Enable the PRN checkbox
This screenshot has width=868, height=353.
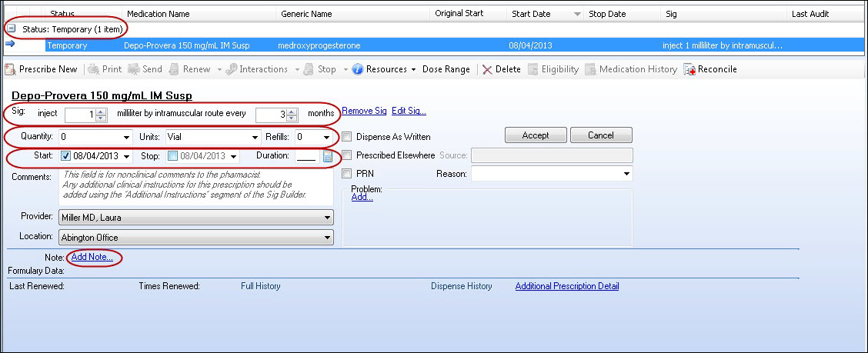click(x=346, y=174)
